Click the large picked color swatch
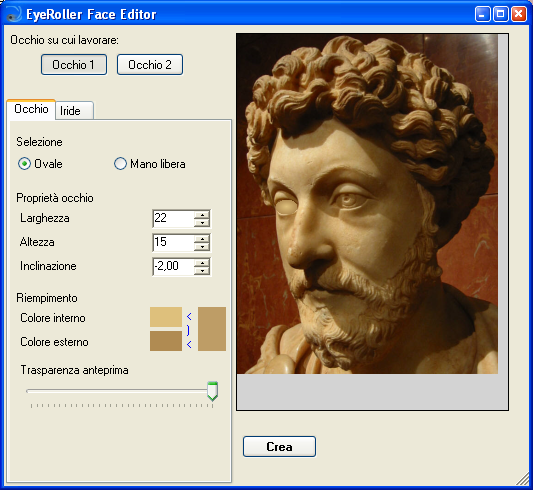533x490 pixels. coord(212,329)
